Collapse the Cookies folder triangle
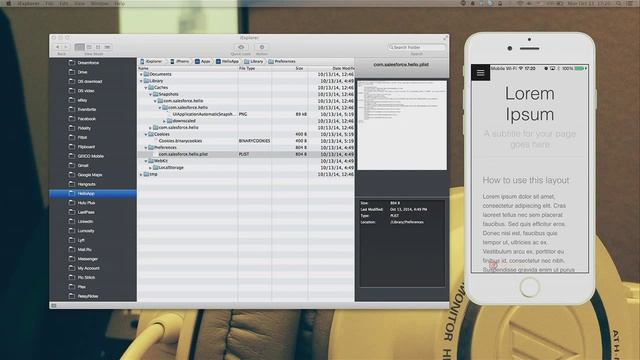Image resolution: width=640 pixels, height=360 pixels. [146, 134]
